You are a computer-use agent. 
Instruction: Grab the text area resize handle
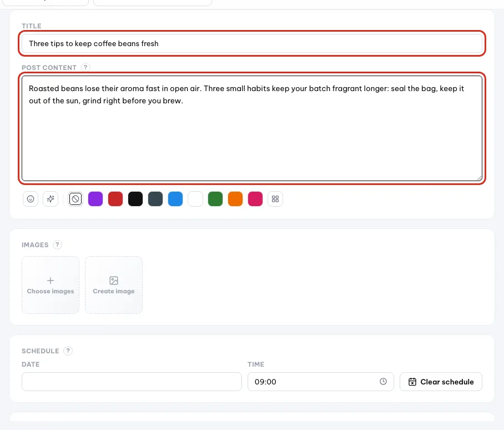coord(479,178)
